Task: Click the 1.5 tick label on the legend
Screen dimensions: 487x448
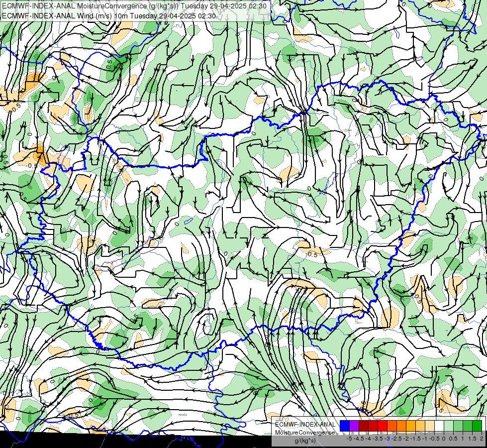Action: coord(473,439)
